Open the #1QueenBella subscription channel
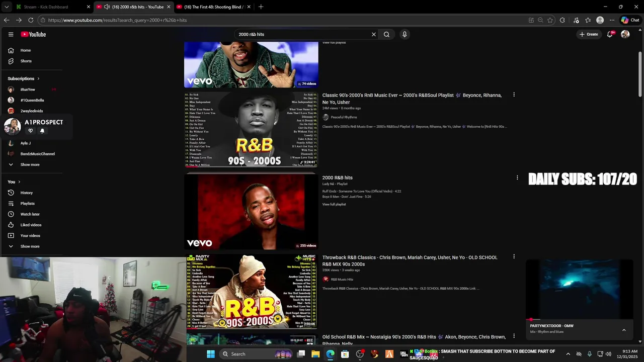This screenshot has height=362, width=644. [x=32, y=100]
